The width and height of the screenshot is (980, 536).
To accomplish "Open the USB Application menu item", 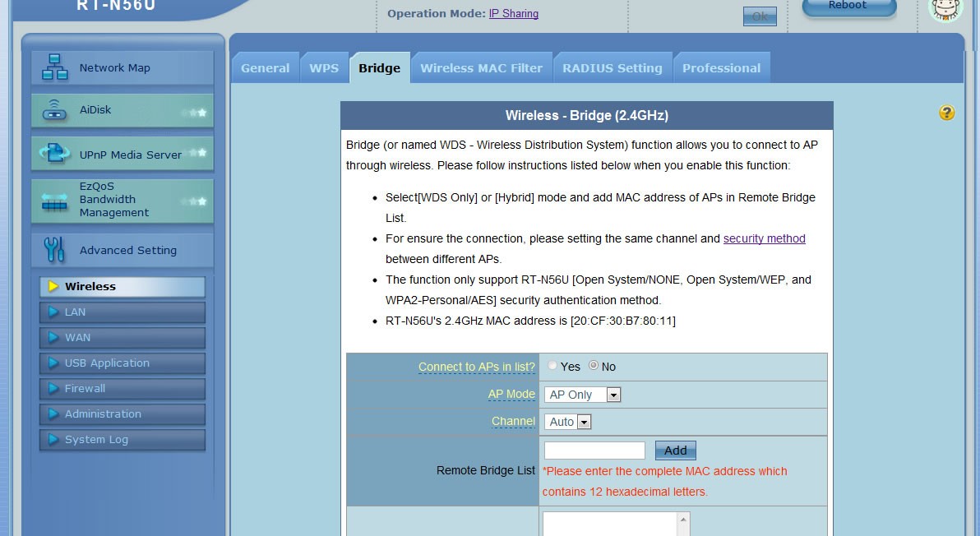I will [x=122, y=363].
